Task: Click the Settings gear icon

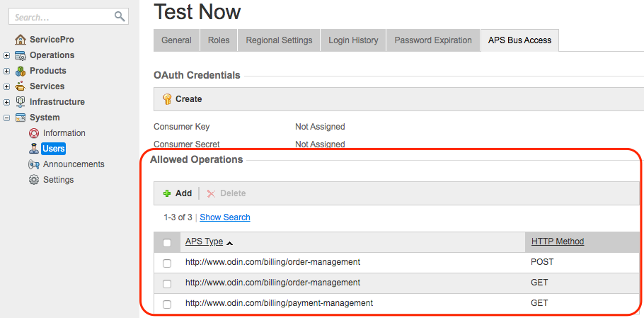Action: pyautogui.click(x=34, y=180)
